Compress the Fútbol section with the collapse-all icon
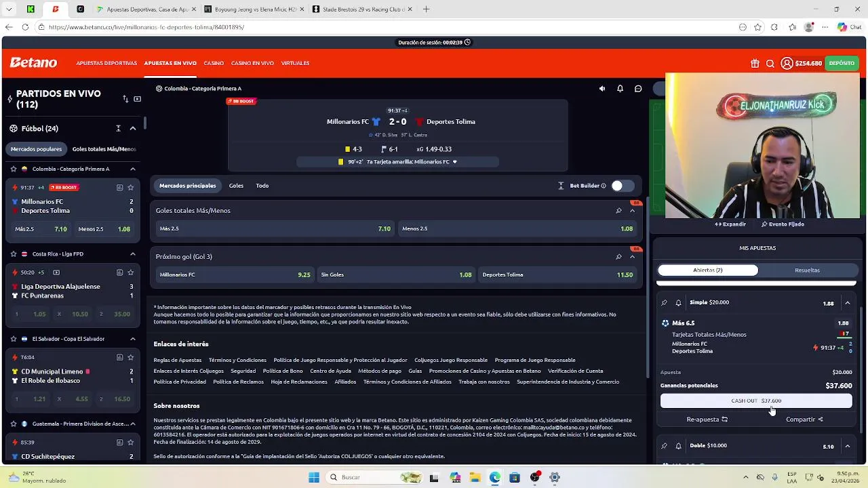Image resolution: width=868 pixels, height=488 pixels. click(118, 128)
